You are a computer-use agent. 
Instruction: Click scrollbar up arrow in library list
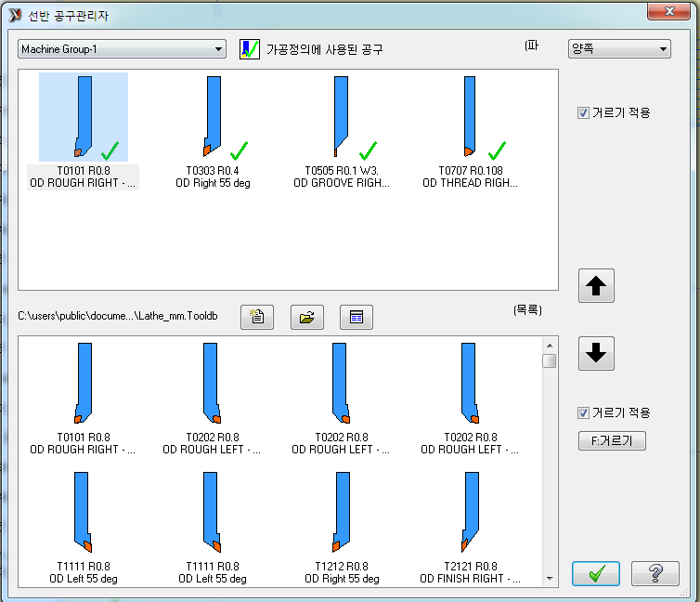click(550, 346)
